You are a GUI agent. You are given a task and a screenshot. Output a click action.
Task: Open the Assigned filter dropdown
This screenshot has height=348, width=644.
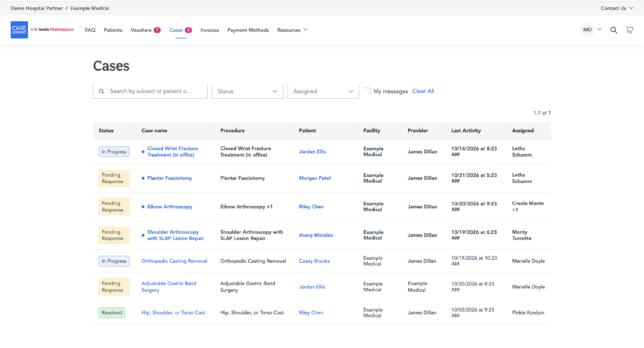(x=323, y=91)
